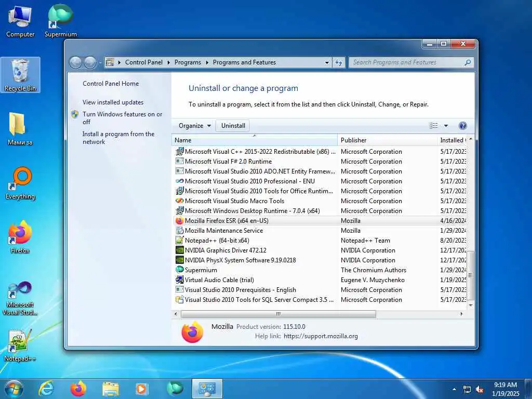This screenshot has height=399, width=532.
Task: Click the taskbar clock showing 9:19 AM
Action: (x=506, y=389)
